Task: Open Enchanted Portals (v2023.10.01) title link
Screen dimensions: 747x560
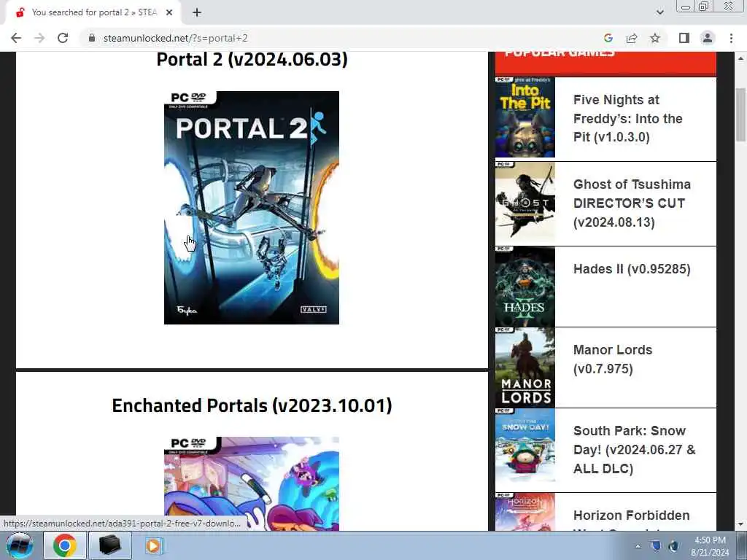Action: click(x=252, y=405)
